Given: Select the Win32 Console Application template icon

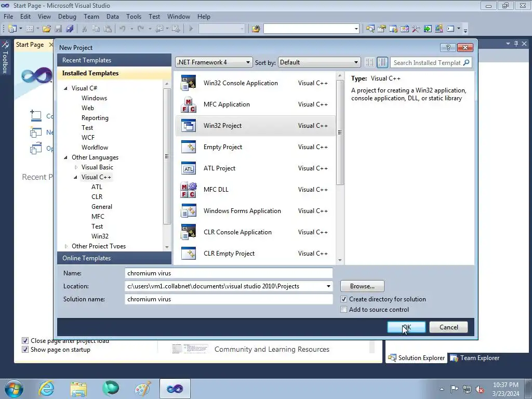Looking at the screenshot, I should [188, 83].
